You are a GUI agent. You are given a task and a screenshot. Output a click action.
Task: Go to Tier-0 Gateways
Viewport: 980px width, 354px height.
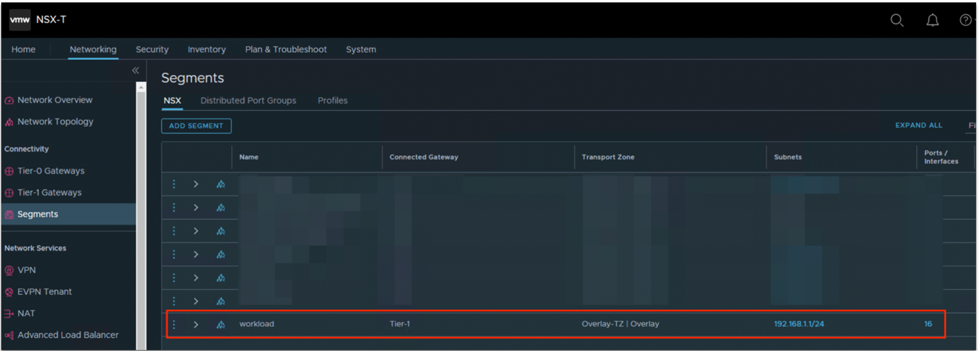50,171
